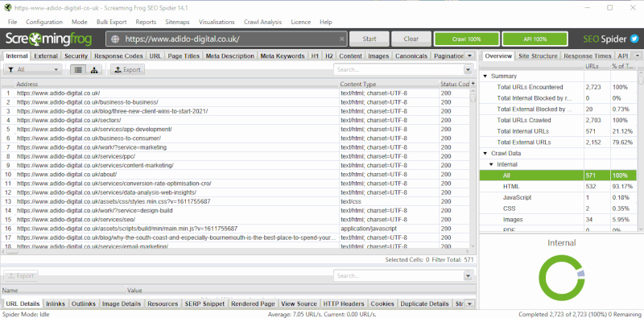The height and width of the screenshot is (318, 644).
Task: Sort by the Address column header
Action: [x=176, y=84]
